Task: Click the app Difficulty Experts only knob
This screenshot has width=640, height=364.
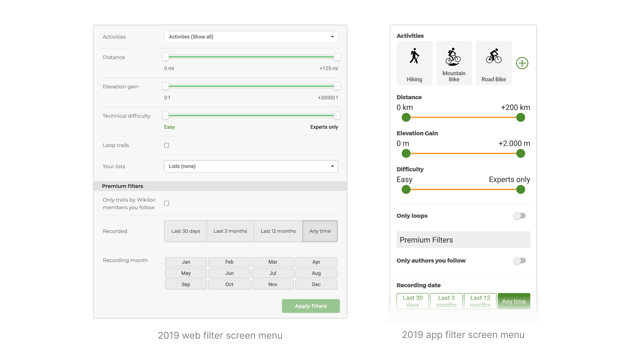Action: (521, 190)
